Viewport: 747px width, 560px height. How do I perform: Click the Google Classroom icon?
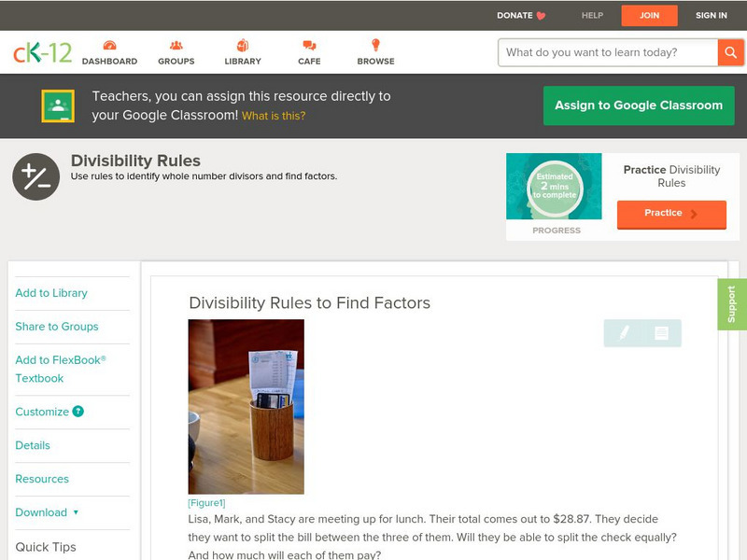(x=58, y=105)
